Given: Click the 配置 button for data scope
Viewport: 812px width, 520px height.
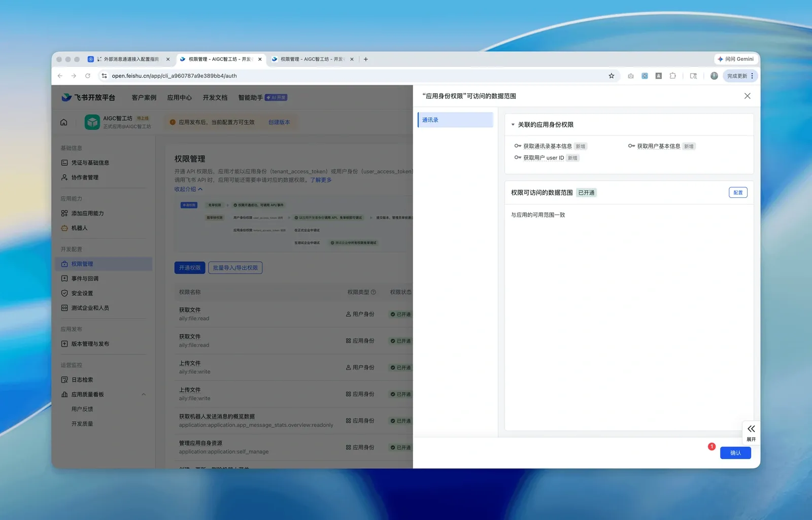Looking at the screenshot, I should 738,193.
